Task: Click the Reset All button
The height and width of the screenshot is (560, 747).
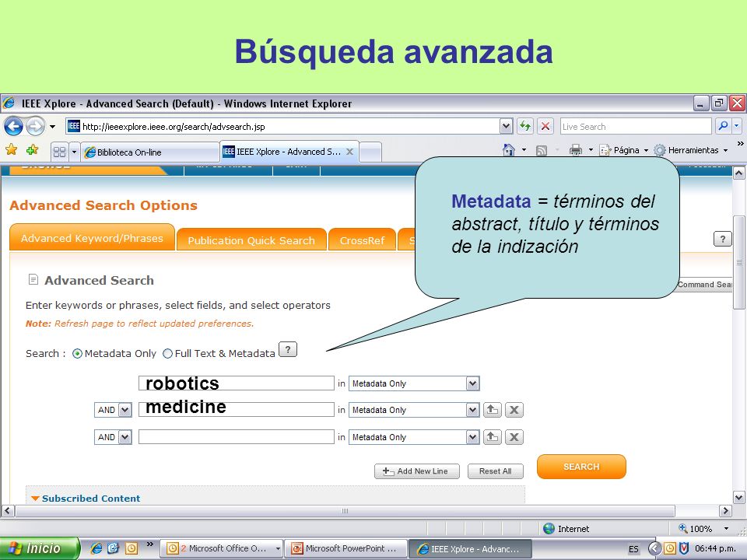Action: 496,471
